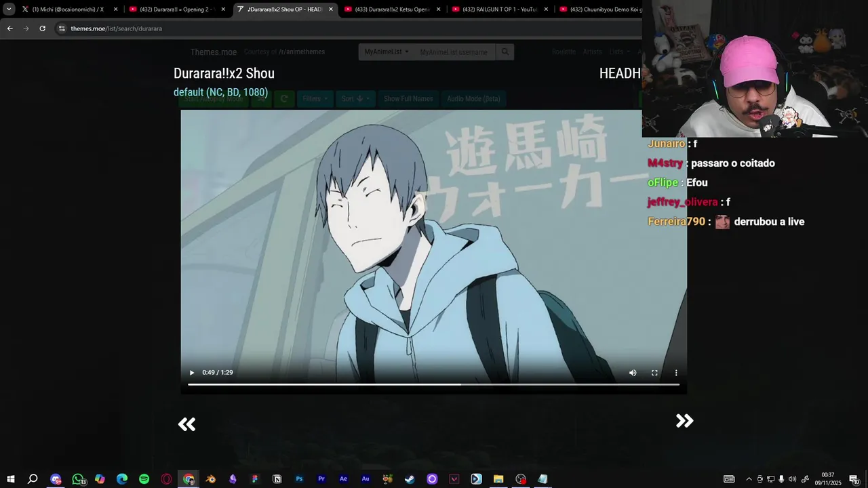Go to the next theme with double-right arrow
Viewport: 868px width, 488px height.
(685, 421)
